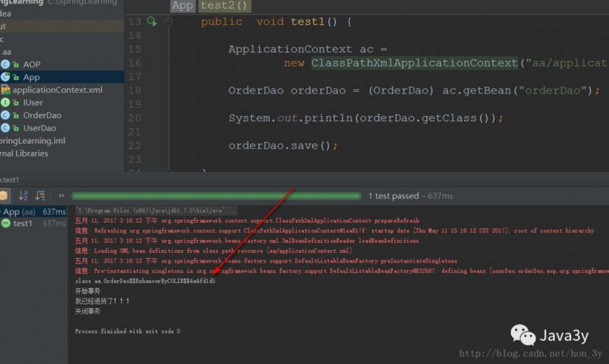
Task: Click line number 16 in the gutter
Action: coord(135,63)
